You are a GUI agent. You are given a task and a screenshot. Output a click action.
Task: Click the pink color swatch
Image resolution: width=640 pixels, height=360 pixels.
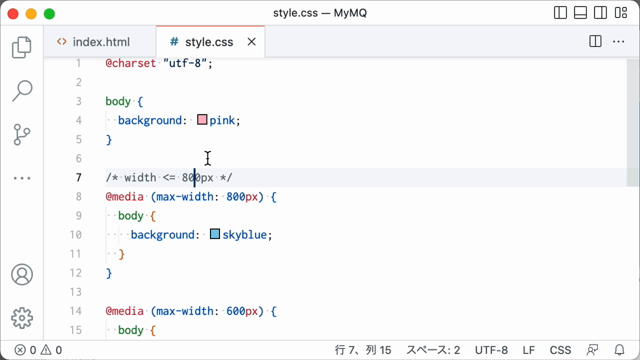click(202, 120)
